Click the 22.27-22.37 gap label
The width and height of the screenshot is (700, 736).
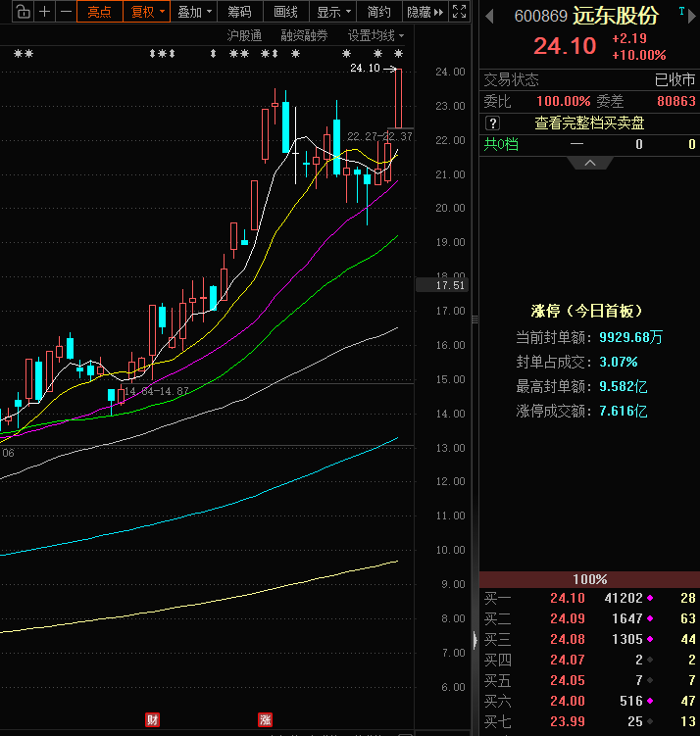pyautogui.click(x=379, y=136)
